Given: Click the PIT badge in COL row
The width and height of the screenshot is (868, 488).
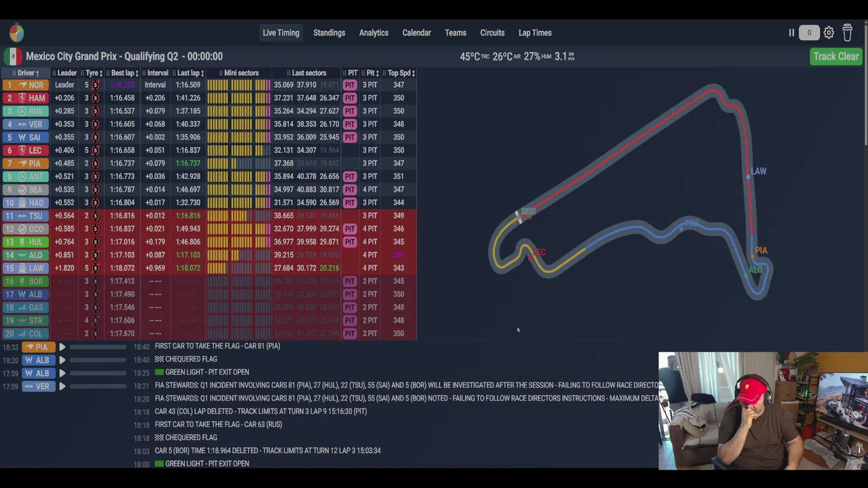Looking at the screenshot, I should [350, 333].
